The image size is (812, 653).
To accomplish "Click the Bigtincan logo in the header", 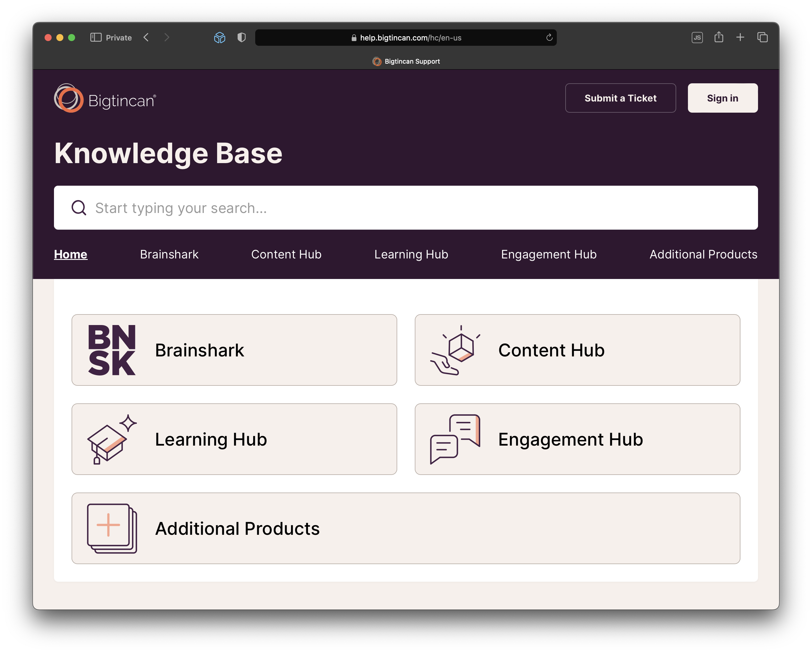I will [x=105, y=98].
